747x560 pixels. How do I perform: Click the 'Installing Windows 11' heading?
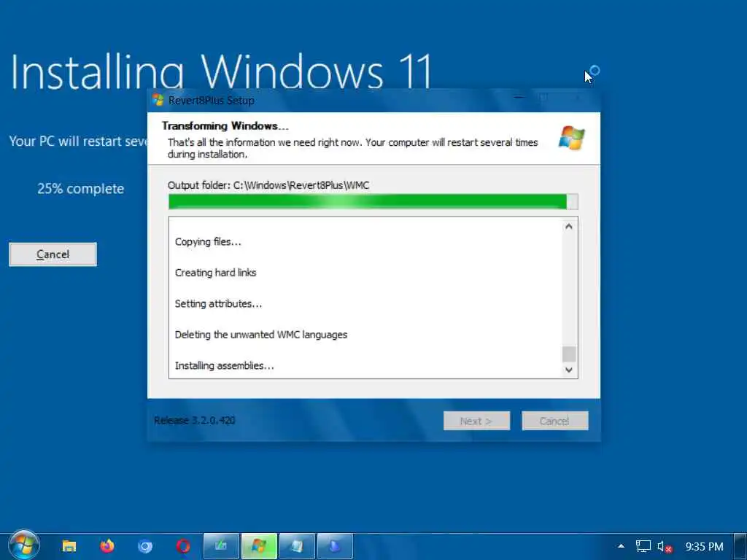(x=221, y=71)
